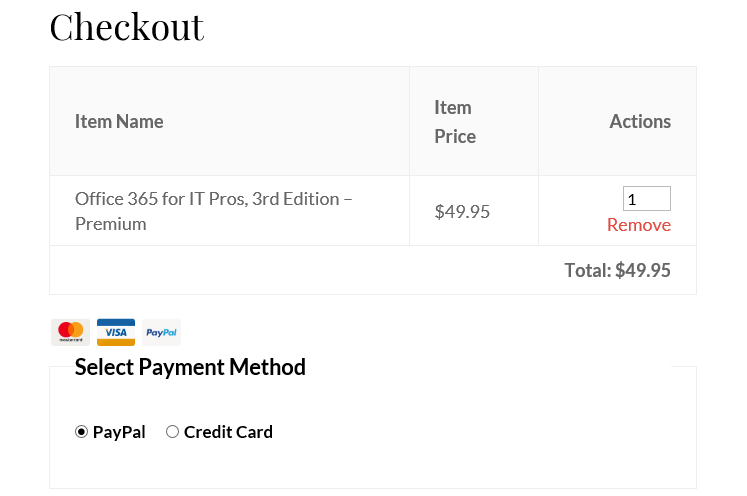This screenshot has height=496, width=747.
Task: Click the Actions column header
Action: [x=640, y=121]
